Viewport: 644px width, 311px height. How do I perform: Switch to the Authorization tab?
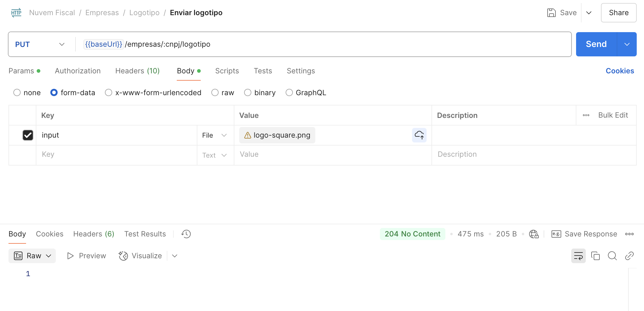point(78,71)
